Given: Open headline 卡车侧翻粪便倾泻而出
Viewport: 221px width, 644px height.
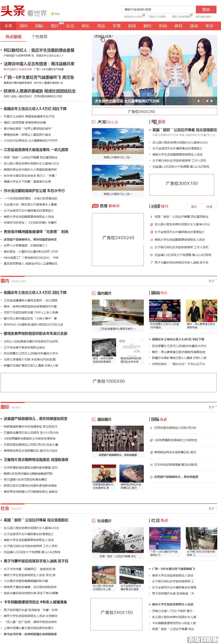Looking at the screenshot, I should click(x=35, y=602).
